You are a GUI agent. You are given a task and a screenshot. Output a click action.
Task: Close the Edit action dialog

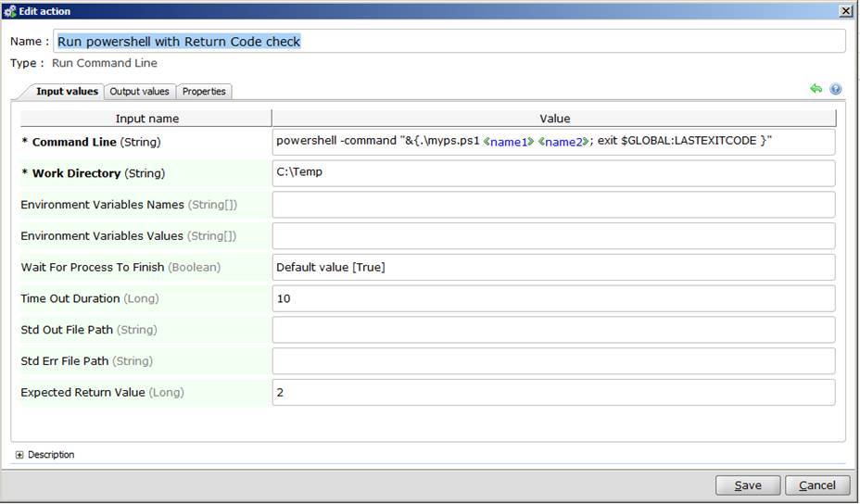846,11
